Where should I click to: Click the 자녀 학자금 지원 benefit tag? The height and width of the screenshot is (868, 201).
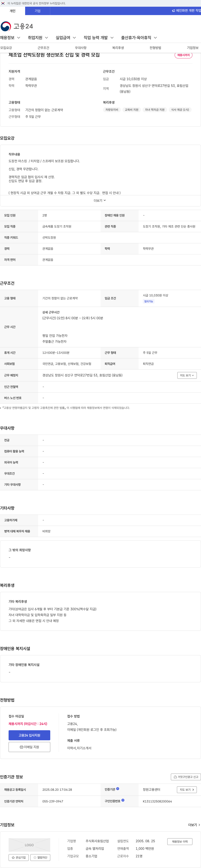click(x=155, y=109)
